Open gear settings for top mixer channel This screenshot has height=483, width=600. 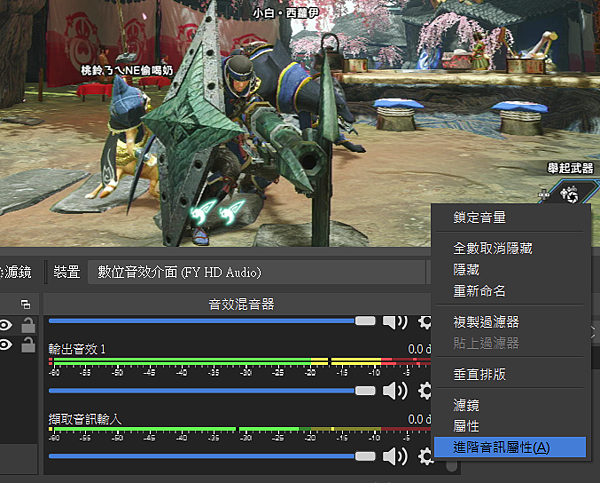coord(424,322)
